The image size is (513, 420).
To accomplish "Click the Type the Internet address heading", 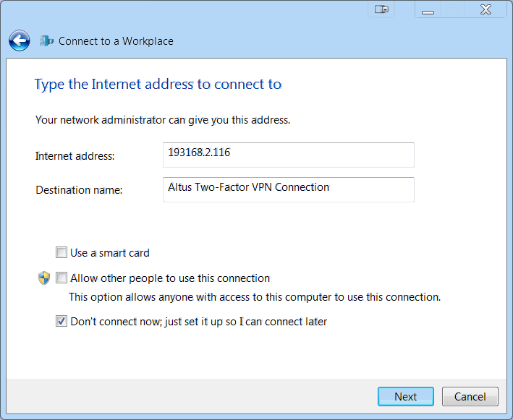I will click(x=158, y=85).
